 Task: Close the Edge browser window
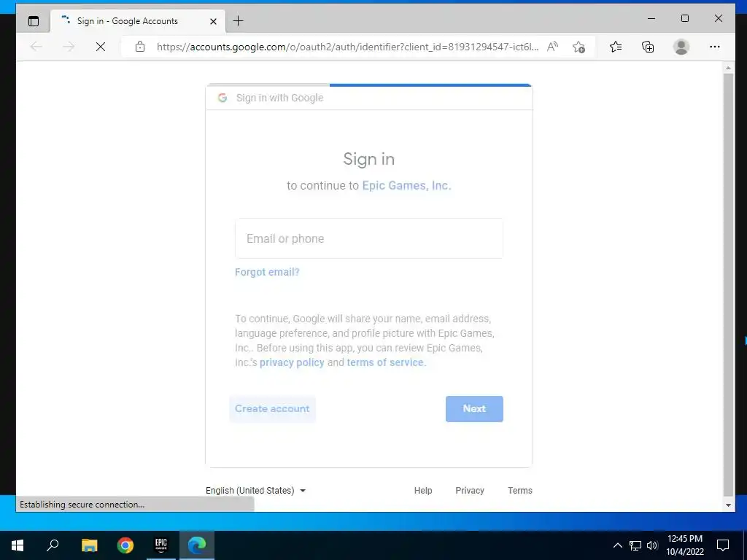pyautogui.click(x=719, y=18)
